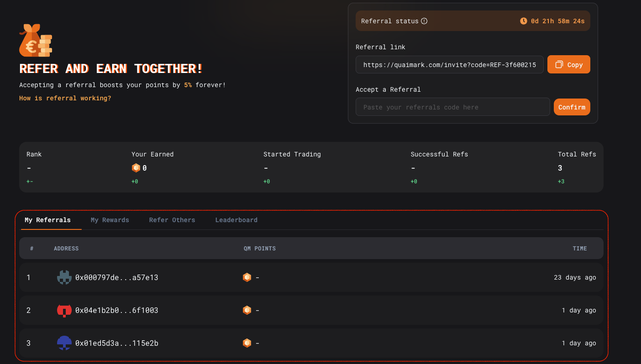Click the clock icon next to countdown timer
The width and height of the screenshot is (641, 364).
[x=524, y=21]
